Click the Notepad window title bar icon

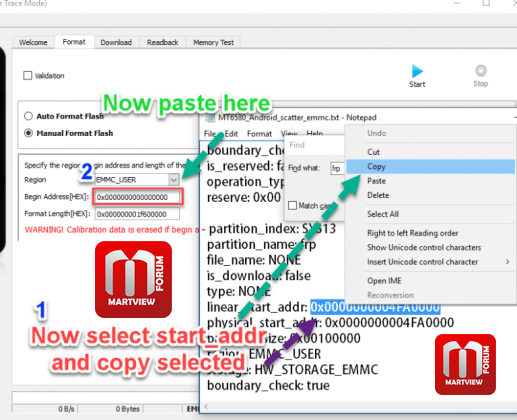pos(210,117)
